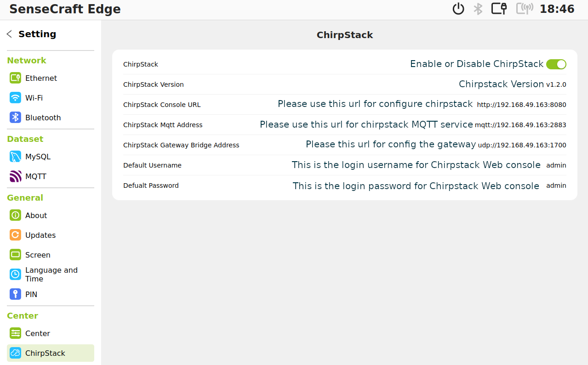
Task: Click the login password description text
Action: (416, 186)
